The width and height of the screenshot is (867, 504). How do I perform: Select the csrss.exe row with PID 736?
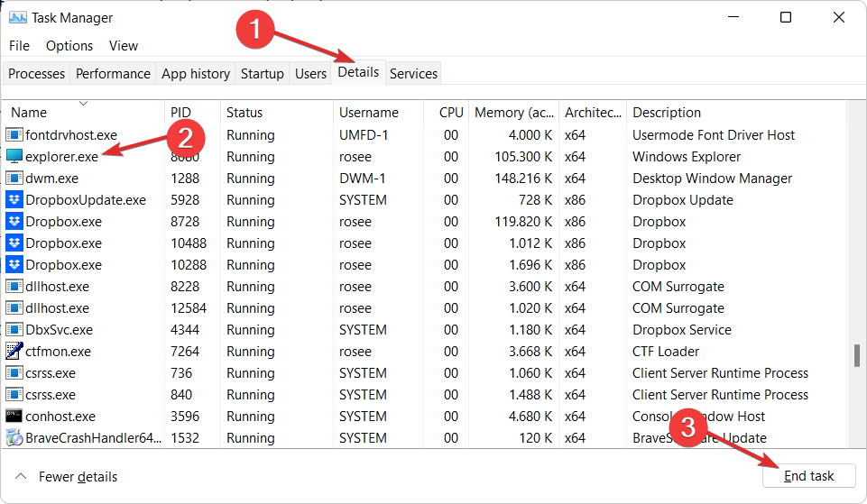click(271, 373)
